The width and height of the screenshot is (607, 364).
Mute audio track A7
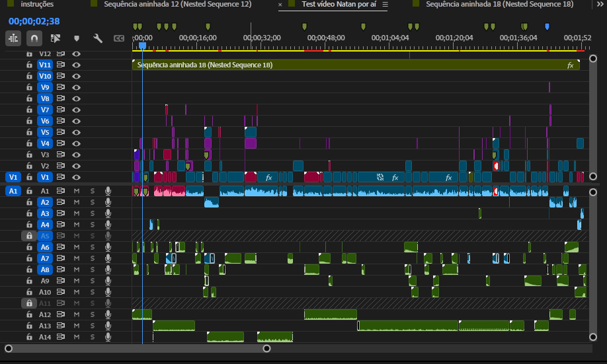coord(77,258)
